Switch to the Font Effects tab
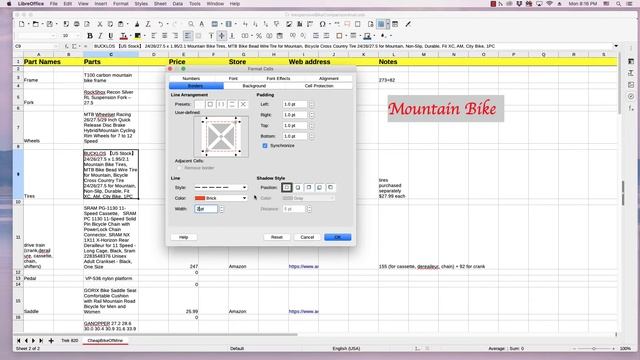The width and height of the screenshot is (640, 360). 278,78
